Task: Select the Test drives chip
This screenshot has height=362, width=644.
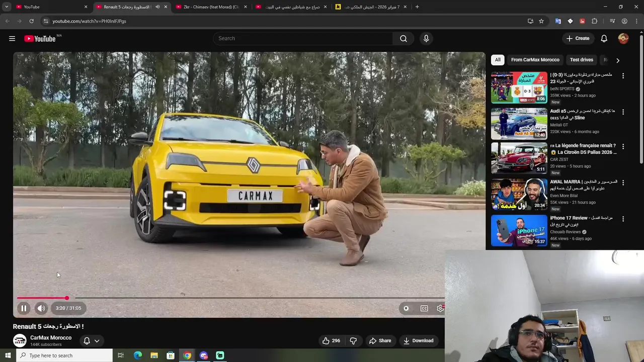Action: (x=582, y=60)
